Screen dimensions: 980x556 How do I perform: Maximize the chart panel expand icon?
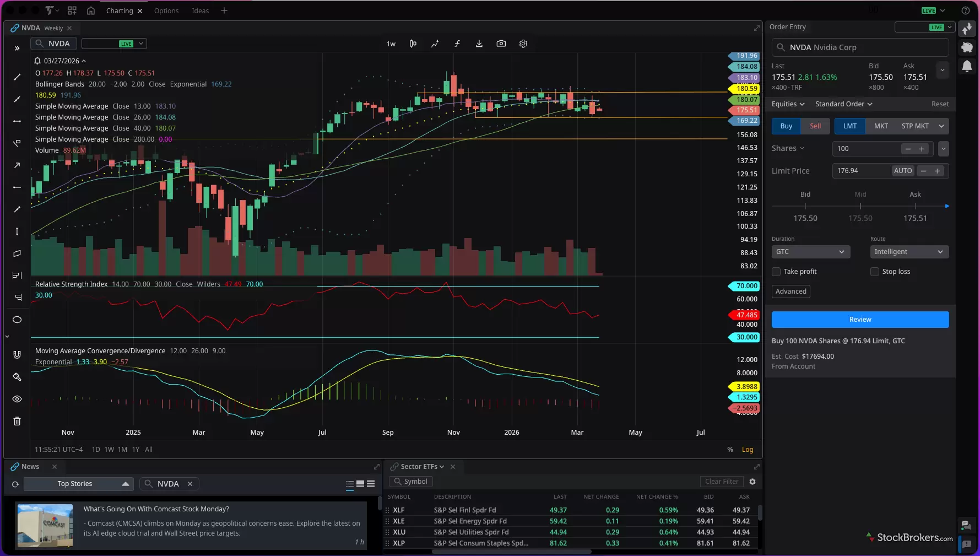[757, 28]
